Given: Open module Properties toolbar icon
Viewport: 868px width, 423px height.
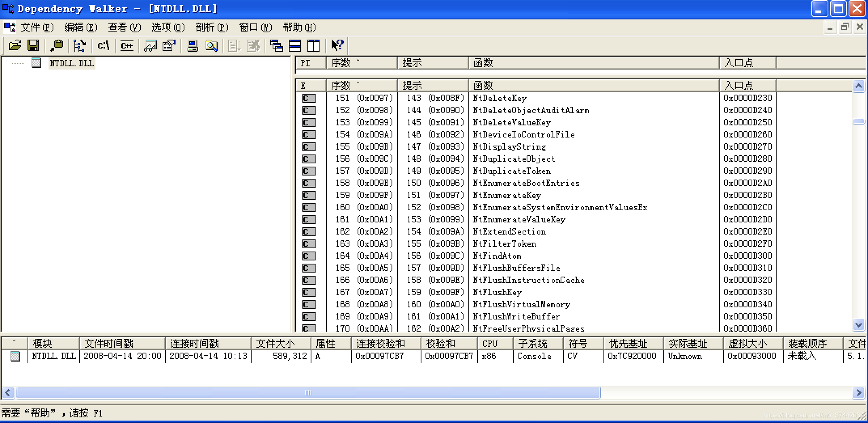Looking at the screenshot, I should coord(169,45).
